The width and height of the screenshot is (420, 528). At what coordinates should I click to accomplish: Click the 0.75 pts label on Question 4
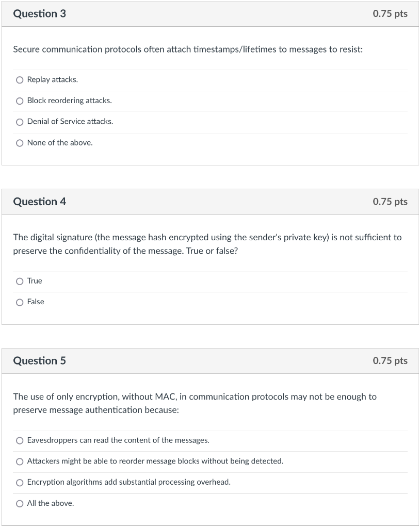(x=390, y=202)
